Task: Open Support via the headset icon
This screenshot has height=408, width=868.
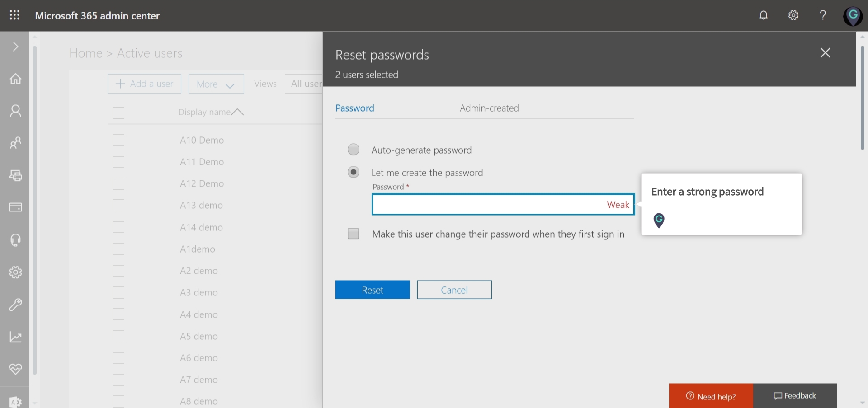Action: [15, 240]
